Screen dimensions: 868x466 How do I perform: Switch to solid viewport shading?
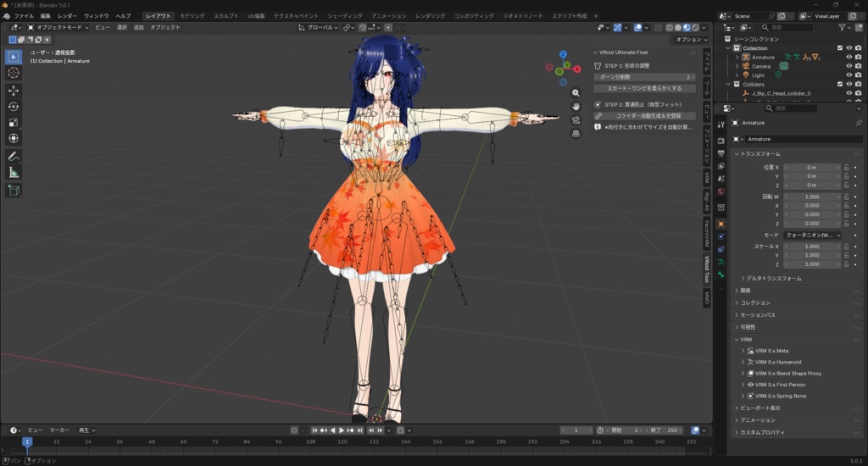pos(678,27)
